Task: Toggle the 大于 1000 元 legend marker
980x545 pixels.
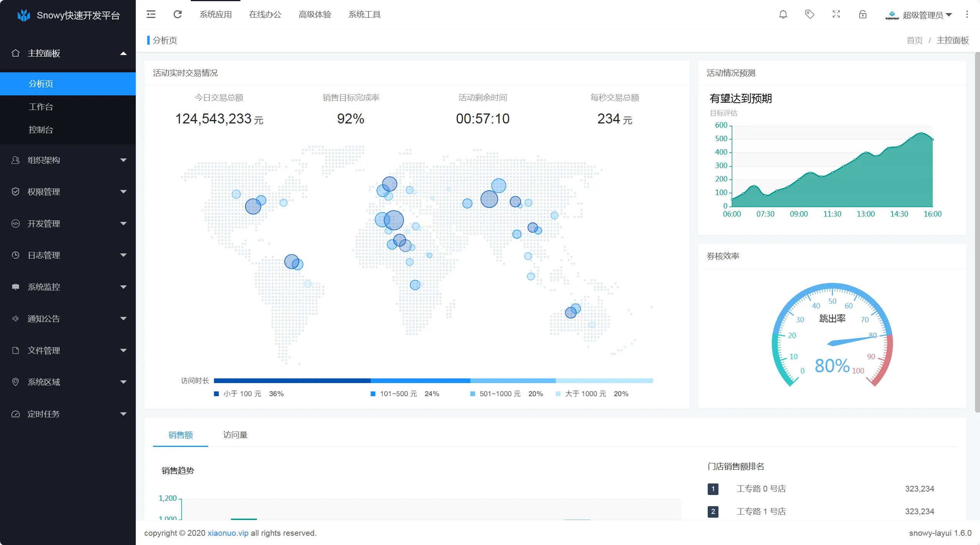Action: click(x=558, y=394)
